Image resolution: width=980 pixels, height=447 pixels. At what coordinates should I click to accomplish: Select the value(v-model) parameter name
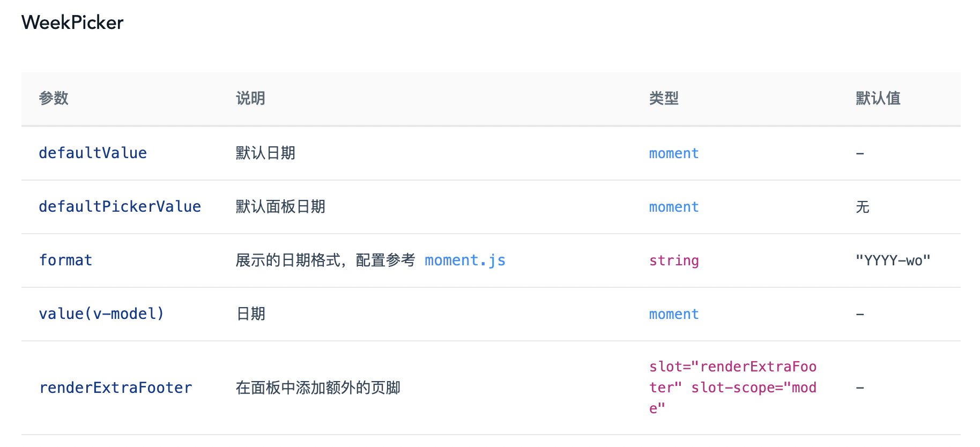tap(101, 314)
